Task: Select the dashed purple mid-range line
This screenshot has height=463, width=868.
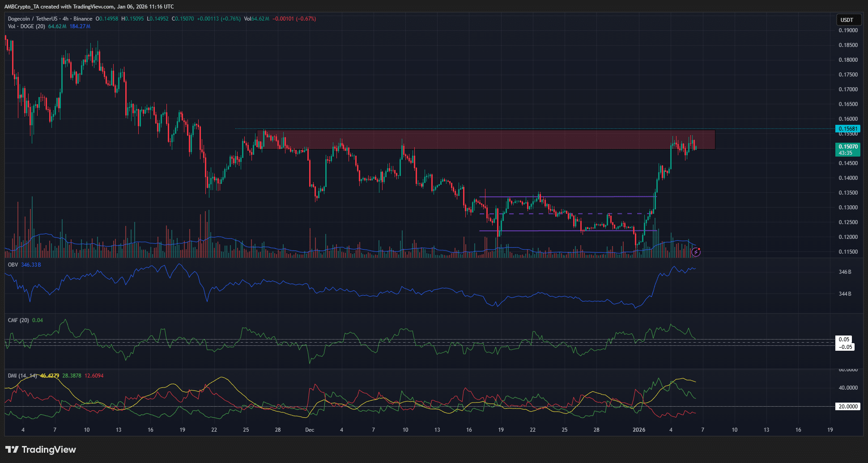Action: [x=559, y=214]
